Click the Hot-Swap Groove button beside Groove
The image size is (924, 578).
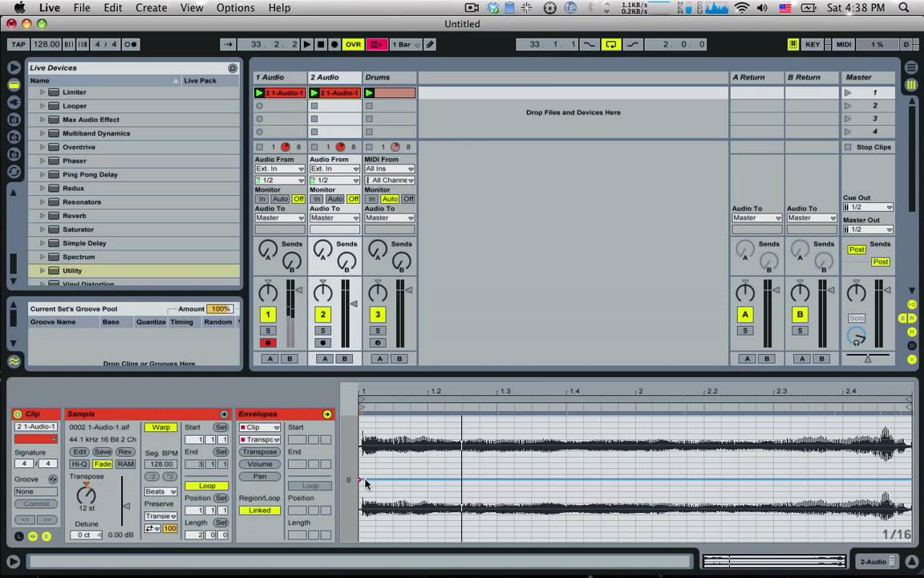point(52,479)
